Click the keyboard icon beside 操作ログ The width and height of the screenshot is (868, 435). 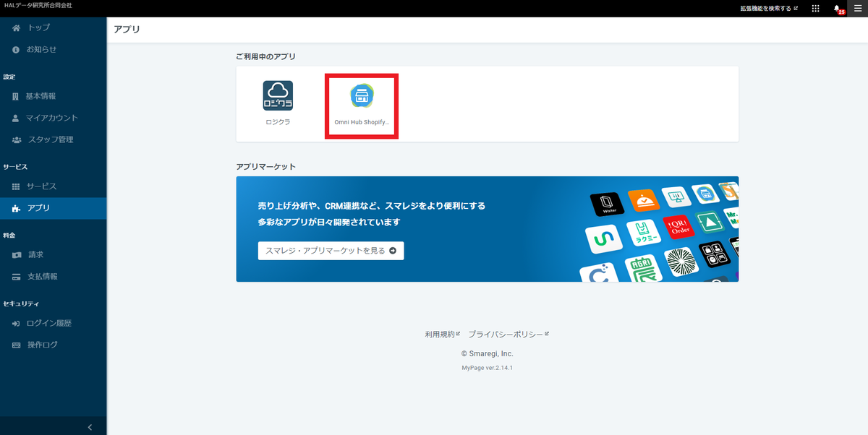click(16, 345)
